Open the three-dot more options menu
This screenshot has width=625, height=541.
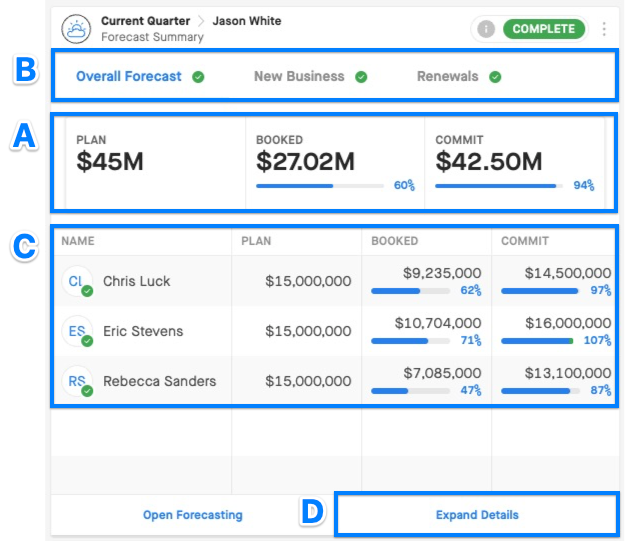[x=604, y=29]
